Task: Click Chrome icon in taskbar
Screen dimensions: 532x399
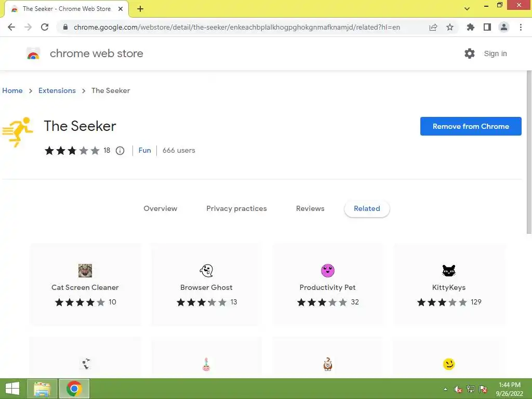Action: (74, 389)
